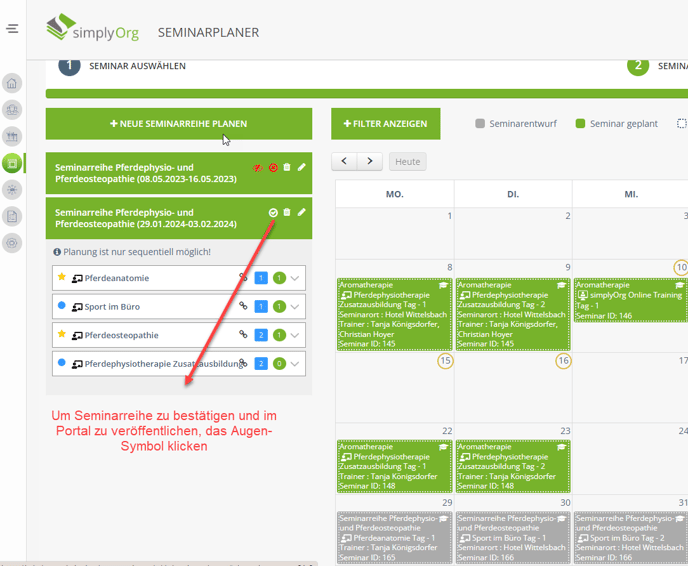
Task: Open the hamburger menu at top left
Action: 12,29
